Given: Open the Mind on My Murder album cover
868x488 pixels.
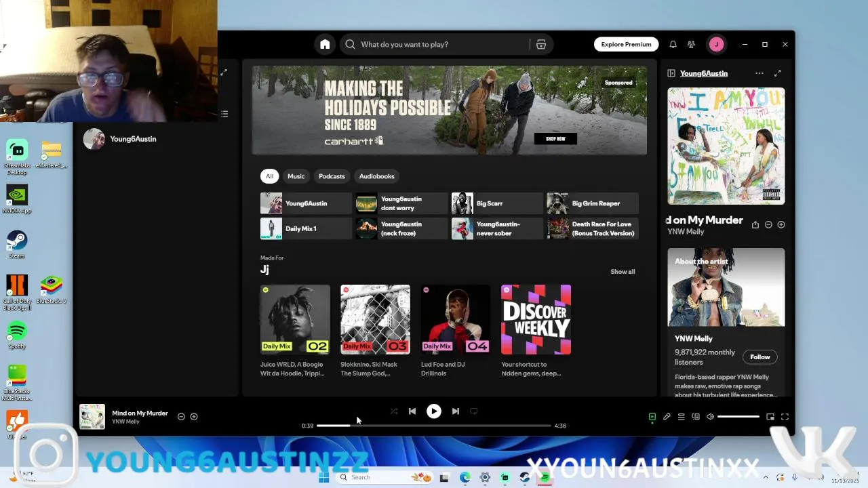Looking at the screenshot, I should pyautogui.click(x=726, y=146).
